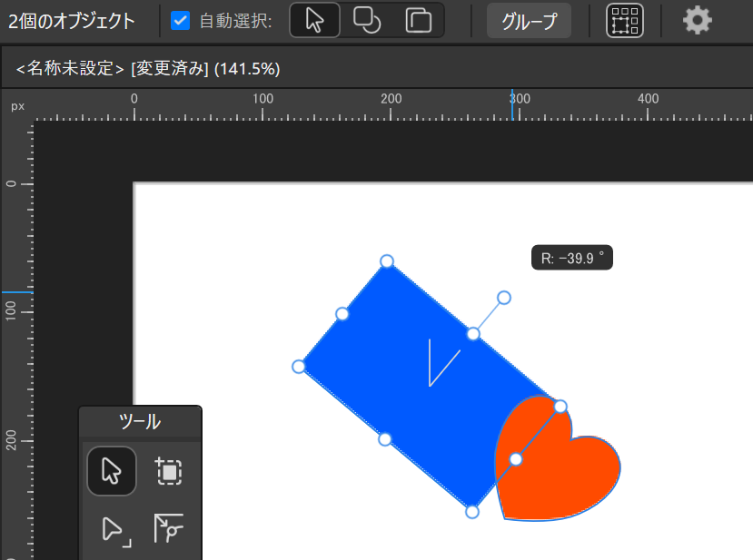Image resolution: width=753 pixels, height=560 pixels.
Task: Click the rotation handle above the selection
Action: pos(504,298)
